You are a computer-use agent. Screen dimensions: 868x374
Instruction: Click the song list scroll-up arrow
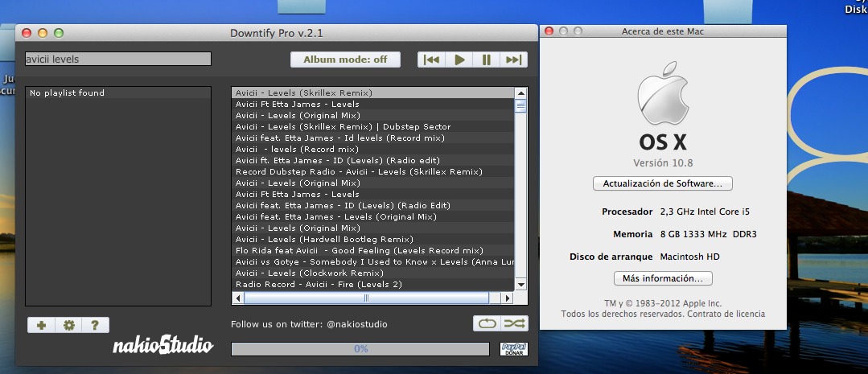[521, 93]
